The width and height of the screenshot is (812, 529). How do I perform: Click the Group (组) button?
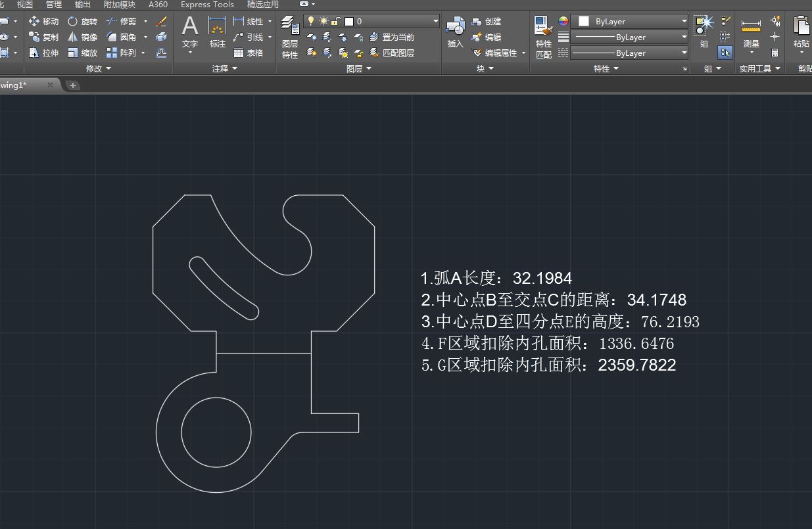click(704, 33)
